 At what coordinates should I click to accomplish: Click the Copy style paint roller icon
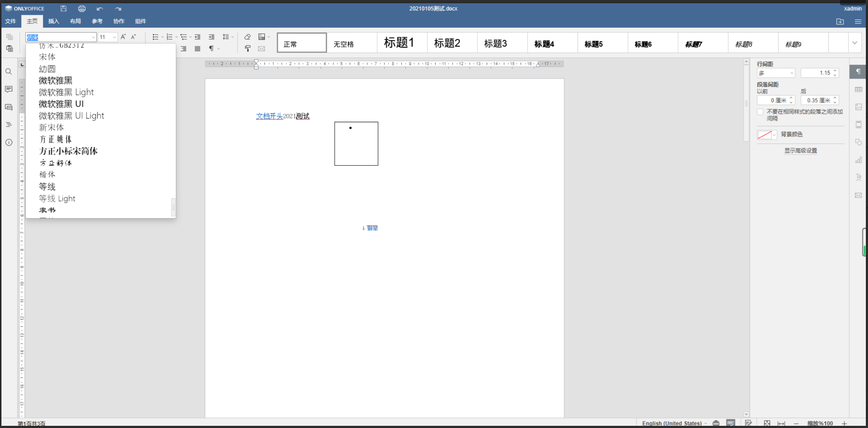[248, 49]
